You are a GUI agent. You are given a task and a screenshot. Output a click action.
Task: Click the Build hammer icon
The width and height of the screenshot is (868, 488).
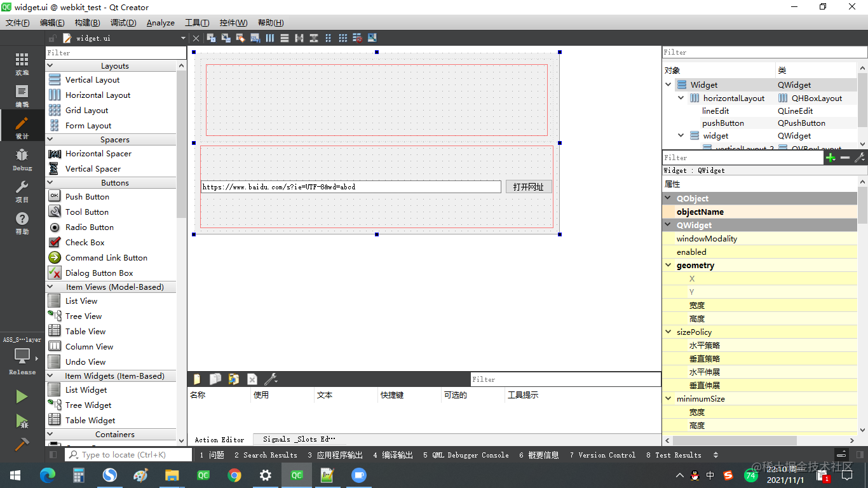[x=22, y=444]
